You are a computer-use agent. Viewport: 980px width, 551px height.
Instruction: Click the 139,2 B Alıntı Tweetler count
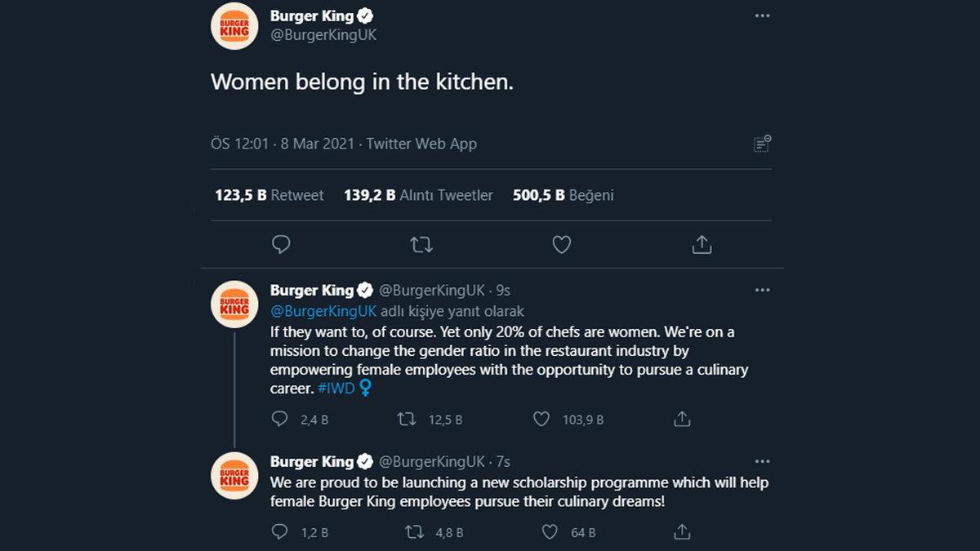click(417, 195)
